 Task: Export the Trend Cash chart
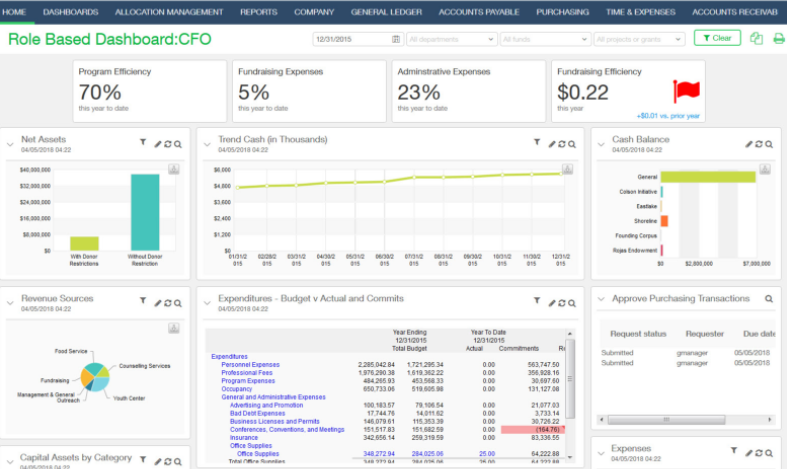point(567,169)
